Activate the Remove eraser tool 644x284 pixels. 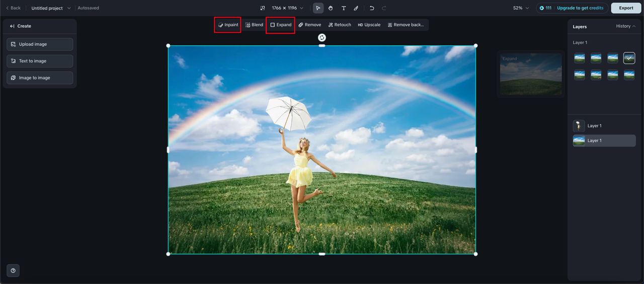[x=309, y=25]
